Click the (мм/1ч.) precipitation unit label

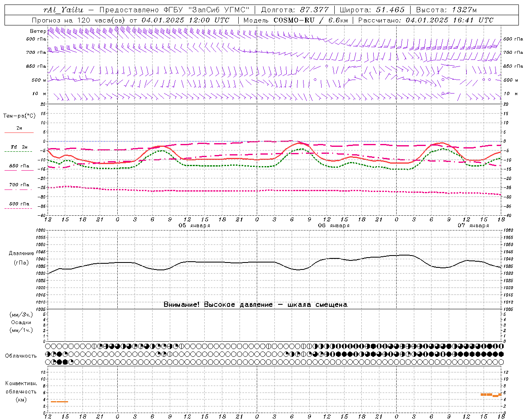(21, 330)
